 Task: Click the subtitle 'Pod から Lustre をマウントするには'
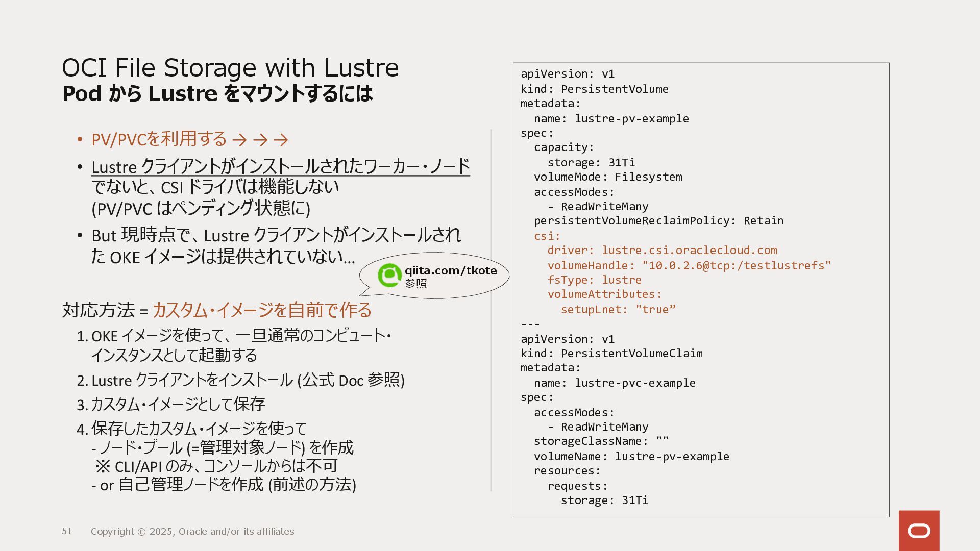(x=217, y=94)
